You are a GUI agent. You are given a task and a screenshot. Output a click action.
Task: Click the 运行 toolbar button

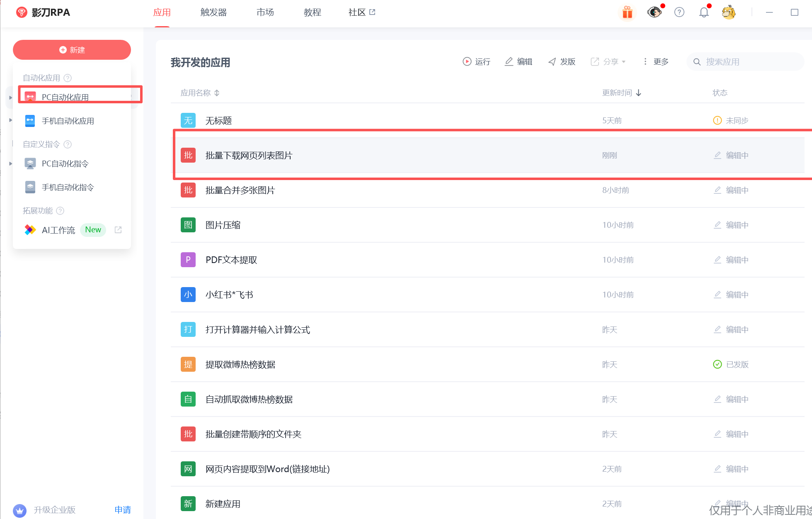click(x=476, y=62)
